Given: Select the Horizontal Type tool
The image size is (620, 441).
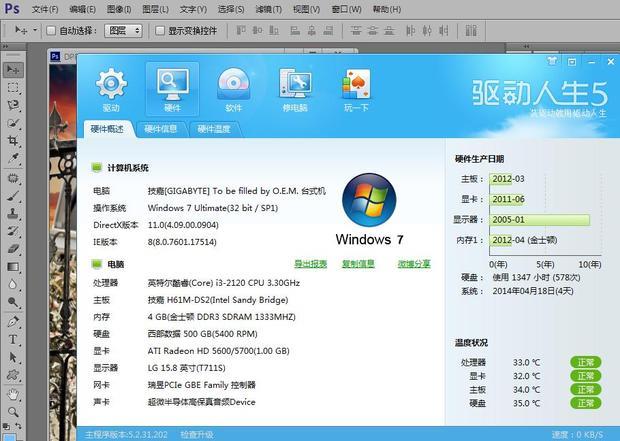Looking at the screenshot, I should click(x=13, y=340).
